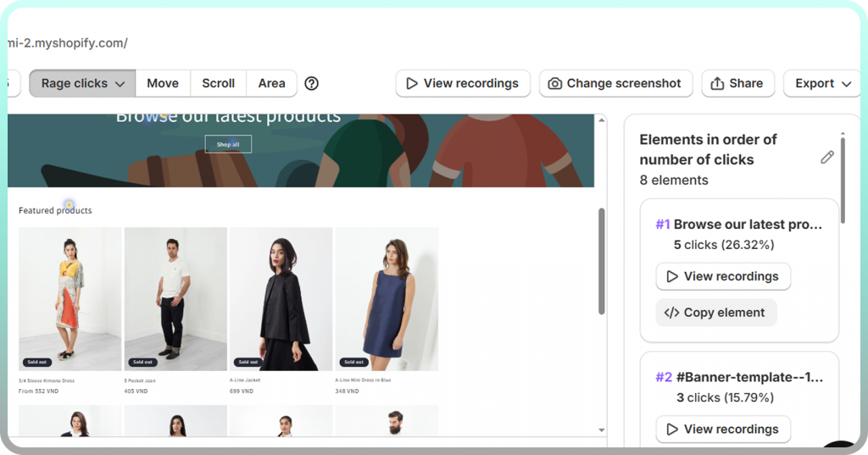
Task: Click the help question mark icon
Action: tap(312, 83)
